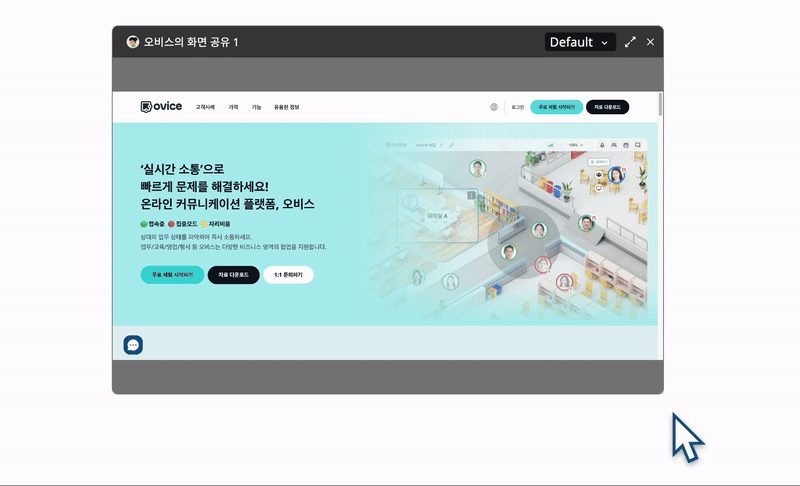Image resolution: width=800 pixels, height=486 pixels.
Task: Click the calendar icon in preview toolbar
Action: [x=626, y=145]
